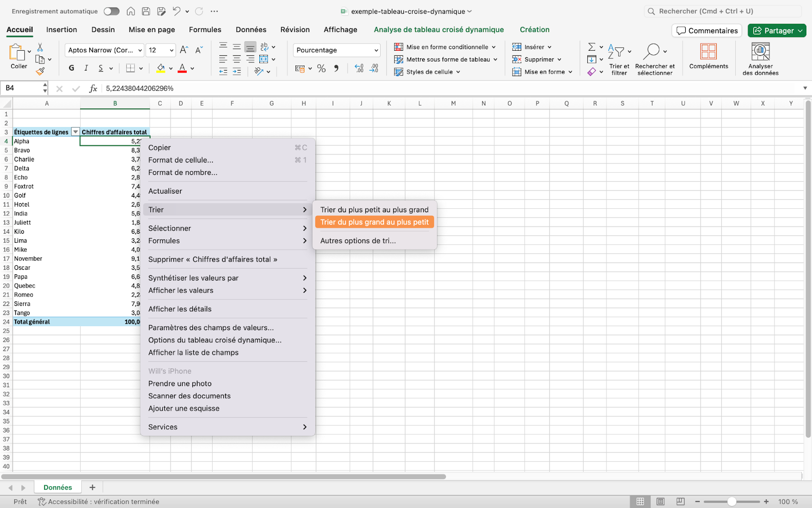Click the Borders icon

click(130, 68)
